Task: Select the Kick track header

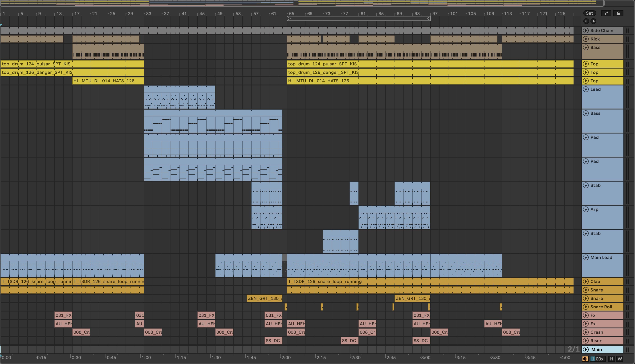Action: [x=603, y=39]
